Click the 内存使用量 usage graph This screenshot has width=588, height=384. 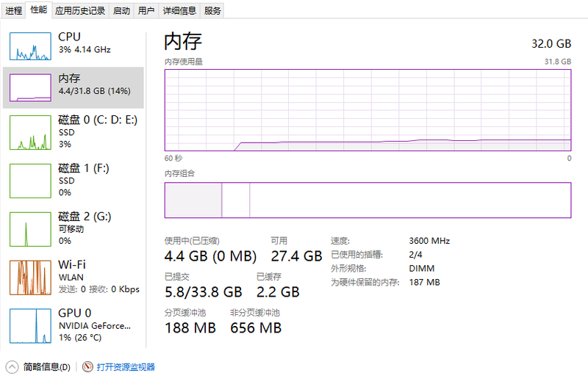[368, 110]
